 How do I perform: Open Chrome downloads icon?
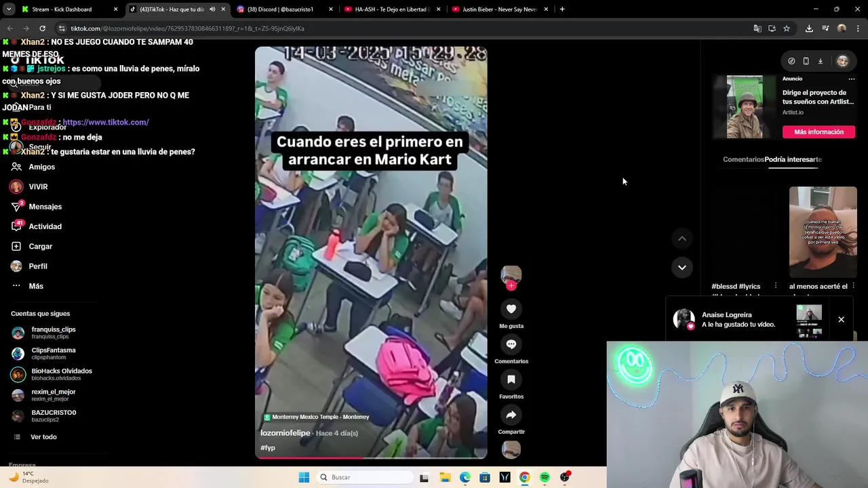[x=809, y=28]
